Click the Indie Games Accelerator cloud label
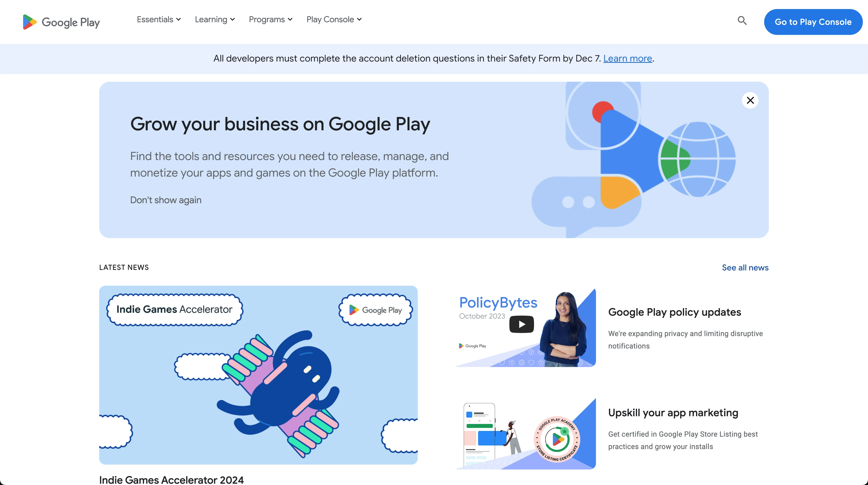 click(175, 310)
